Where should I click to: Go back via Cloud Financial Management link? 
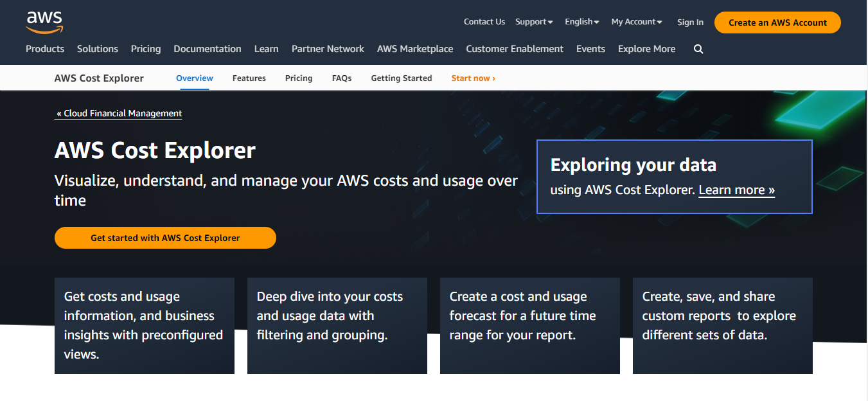119,113
